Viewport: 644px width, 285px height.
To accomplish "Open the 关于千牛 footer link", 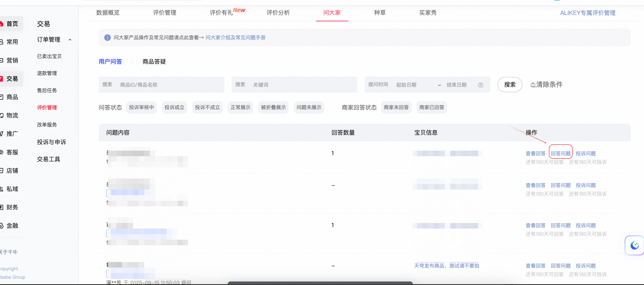I will point(9,252).
